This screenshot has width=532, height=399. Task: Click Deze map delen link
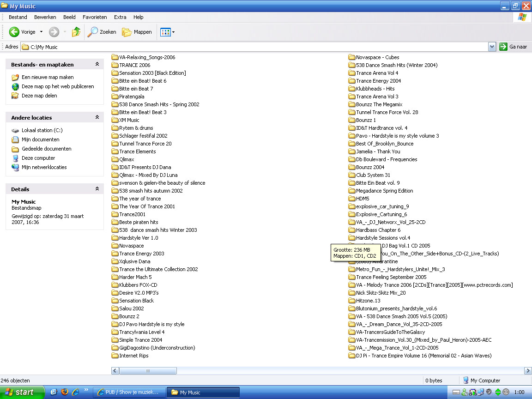pos(39,96)
